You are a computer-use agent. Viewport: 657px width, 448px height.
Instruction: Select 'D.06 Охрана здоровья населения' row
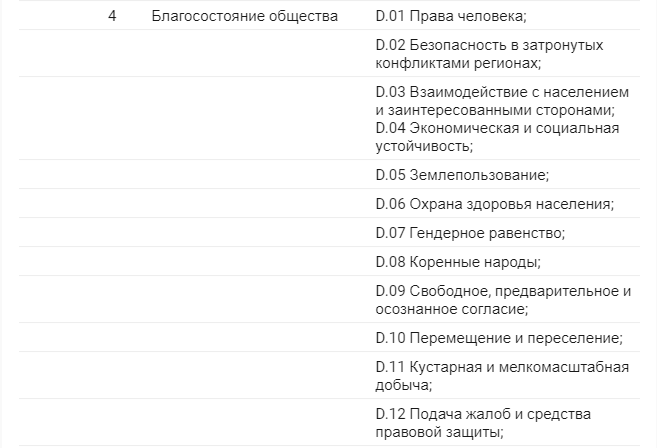494,204
